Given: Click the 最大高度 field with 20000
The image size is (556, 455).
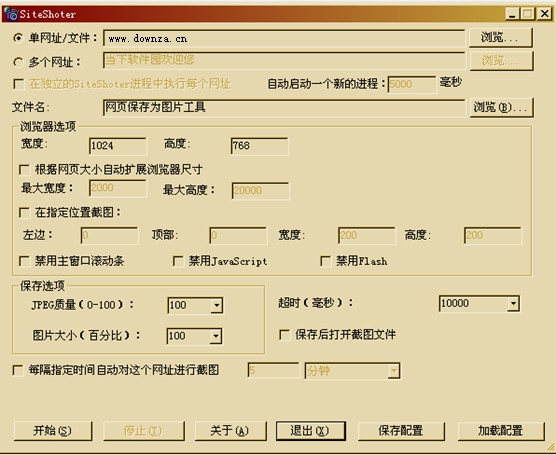Looking at the screenshot, I should 260,191.
